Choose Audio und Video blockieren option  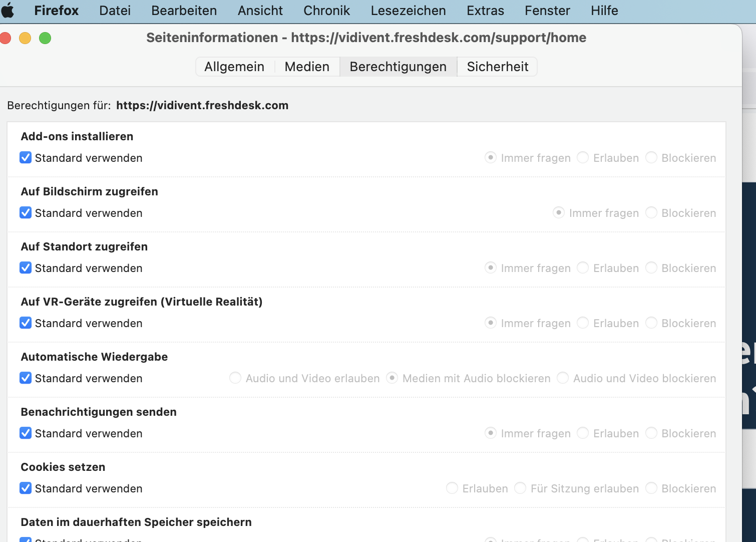click(563, 378)
